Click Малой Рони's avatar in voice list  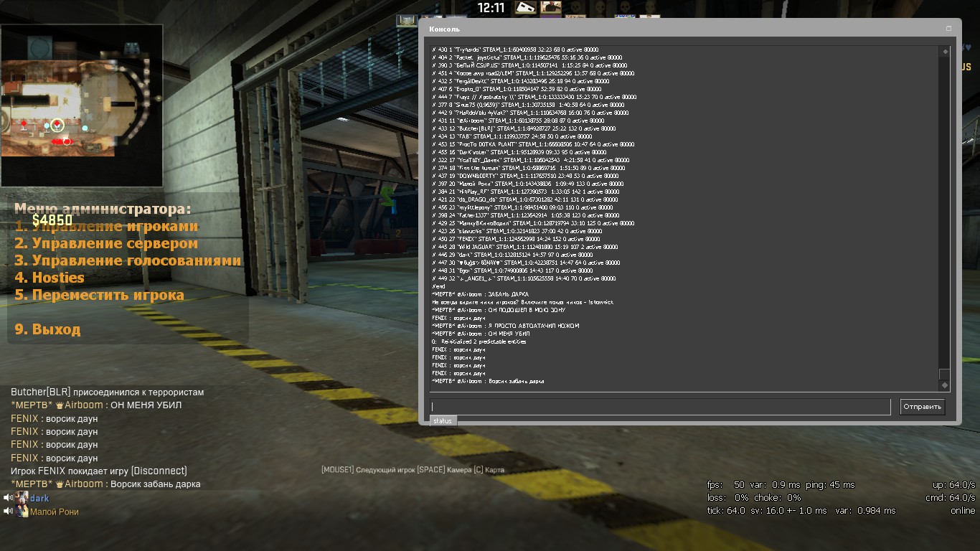(22, 512)
